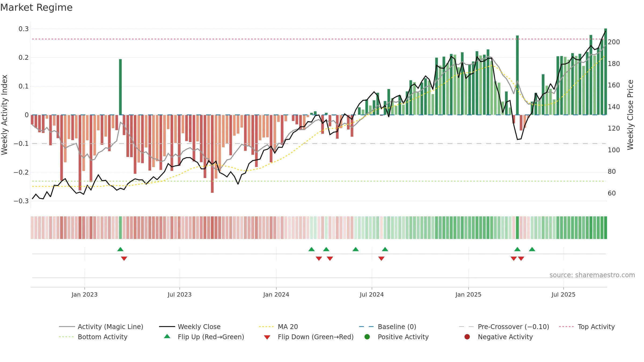Click the Weekly Close Price axis title
This screenshot has height=362, width=644.
[630, 115]
